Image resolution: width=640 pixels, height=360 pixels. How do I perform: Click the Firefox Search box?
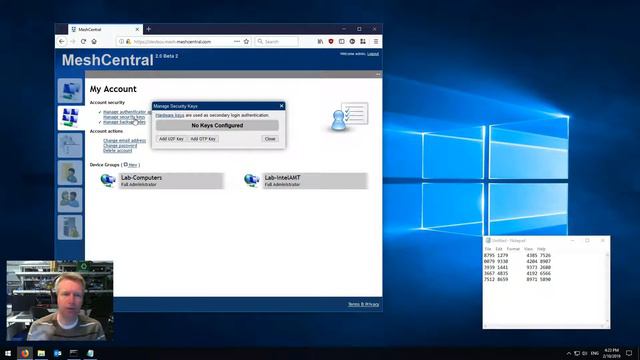click(x=277, y=42)
